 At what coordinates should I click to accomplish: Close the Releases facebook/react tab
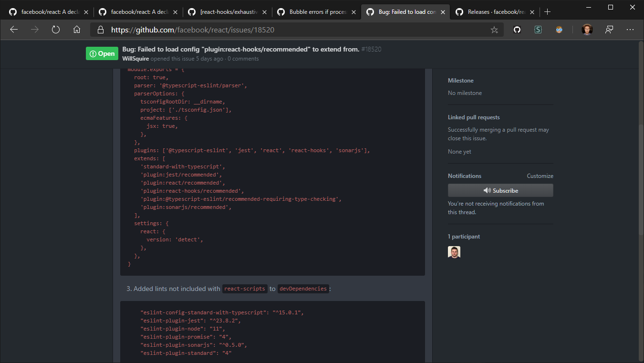(x=532, y=12)
